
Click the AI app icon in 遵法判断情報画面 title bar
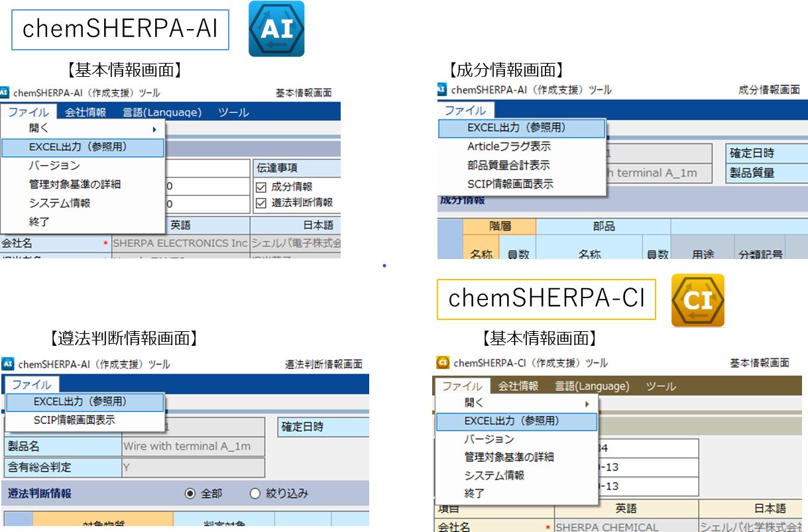coord(8,364)
